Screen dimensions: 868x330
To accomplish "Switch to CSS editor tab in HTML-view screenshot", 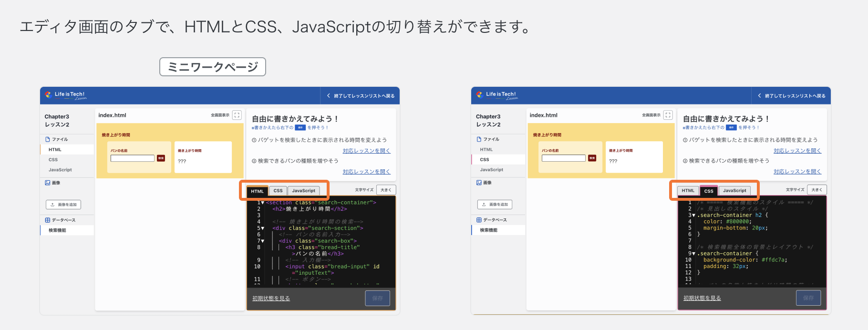I will (278, 191).
